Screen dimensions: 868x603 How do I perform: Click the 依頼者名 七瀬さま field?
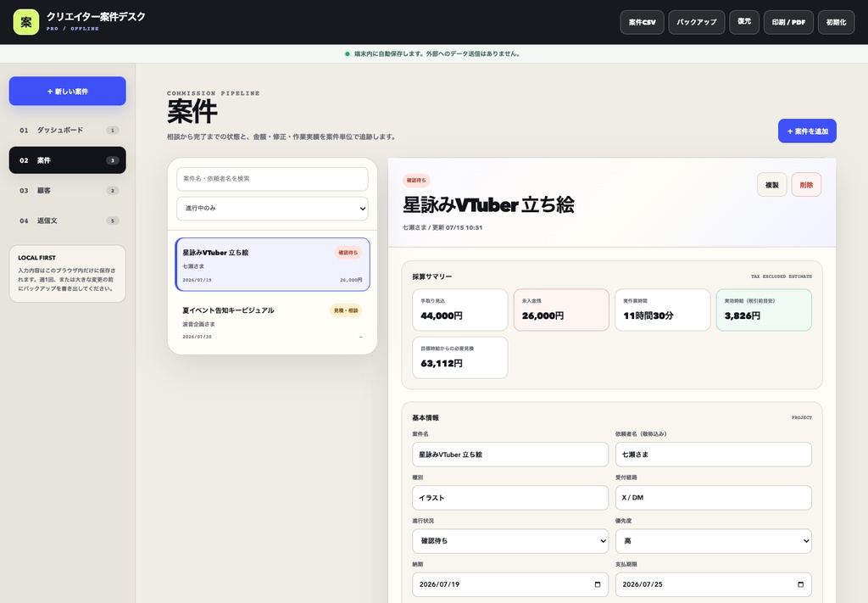click(x=713, y=454)
